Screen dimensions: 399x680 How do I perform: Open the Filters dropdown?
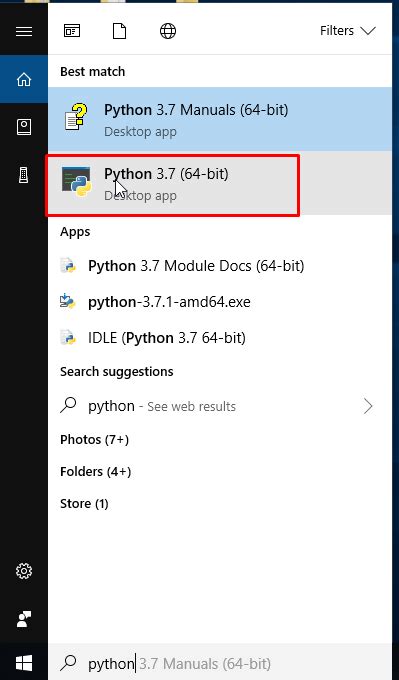click(x=347, y=31)
